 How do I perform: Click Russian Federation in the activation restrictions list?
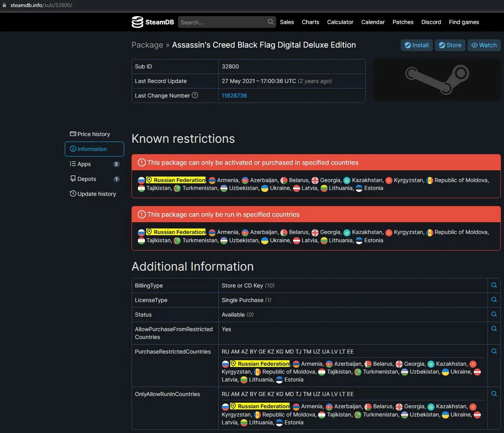pyautogui.click(x=176, y=180)
